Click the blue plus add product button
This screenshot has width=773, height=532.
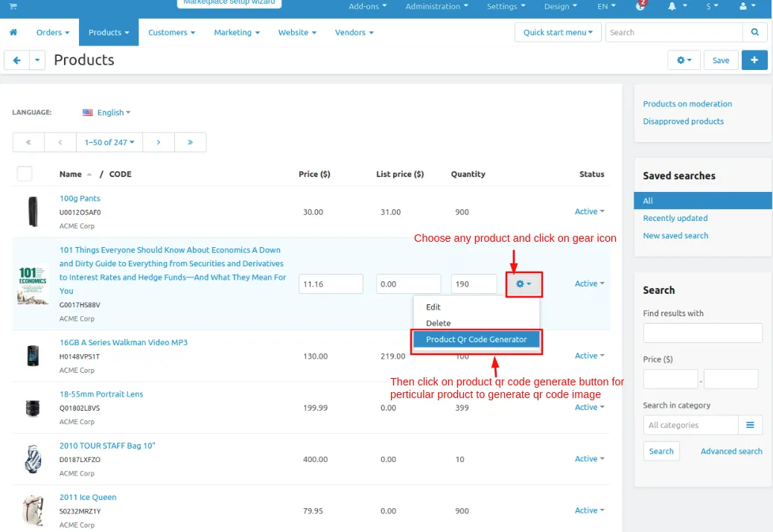[x=754, y=60]
